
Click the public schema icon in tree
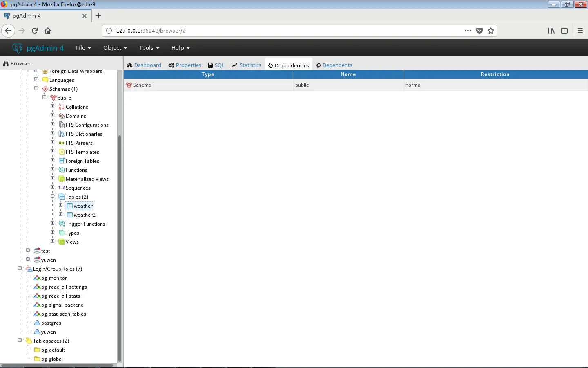coord(53,98)
